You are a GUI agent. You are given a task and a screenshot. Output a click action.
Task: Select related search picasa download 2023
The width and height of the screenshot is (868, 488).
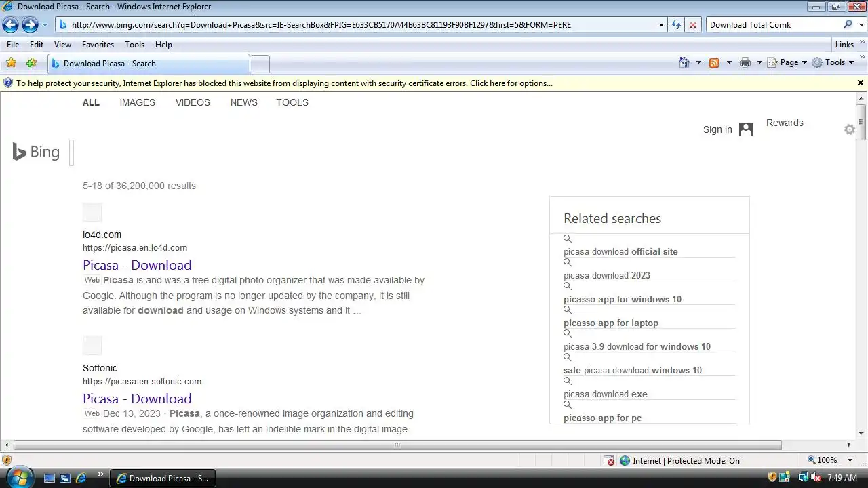click(607, 275)
